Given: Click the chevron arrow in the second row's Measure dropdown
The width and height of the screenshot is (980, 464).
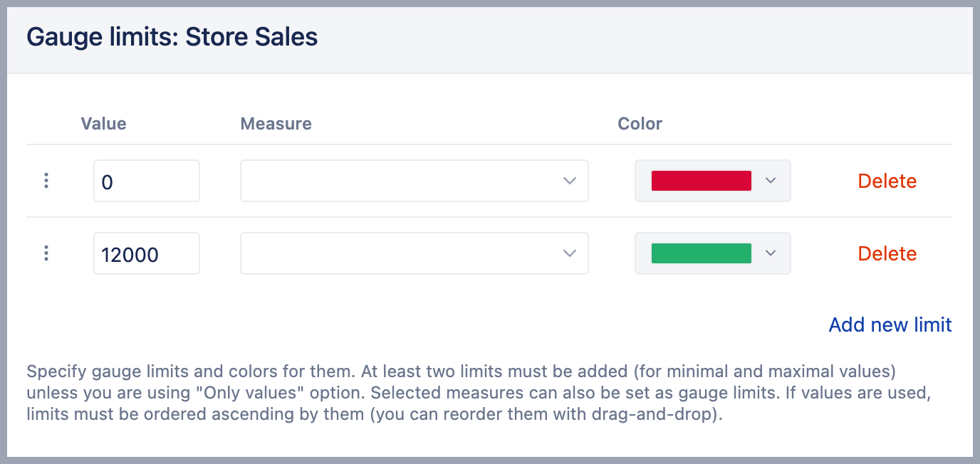Looking at the screenshot, I should (569, 253).
